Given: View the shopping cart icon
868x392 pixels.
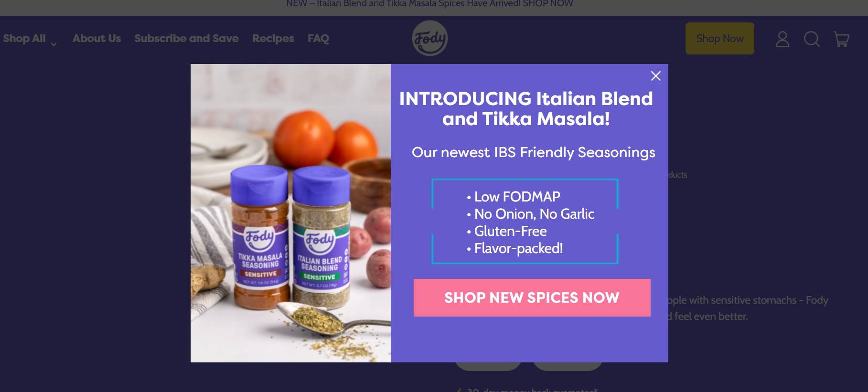Looking at the screenshot, I should 841,39.
